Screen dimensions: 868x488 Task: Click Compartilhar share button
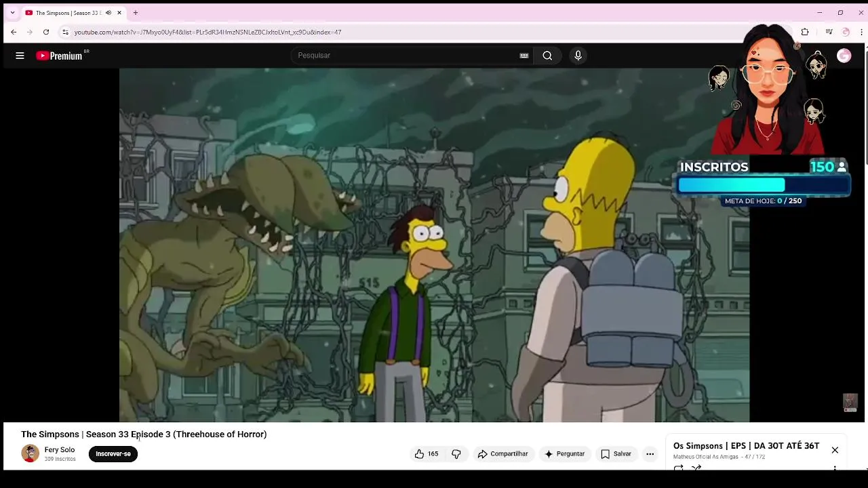coord(502,454)
